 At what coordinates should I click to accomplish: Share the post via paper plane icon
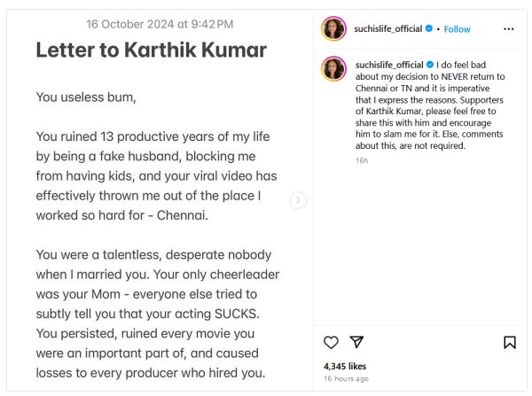(356, 342)
